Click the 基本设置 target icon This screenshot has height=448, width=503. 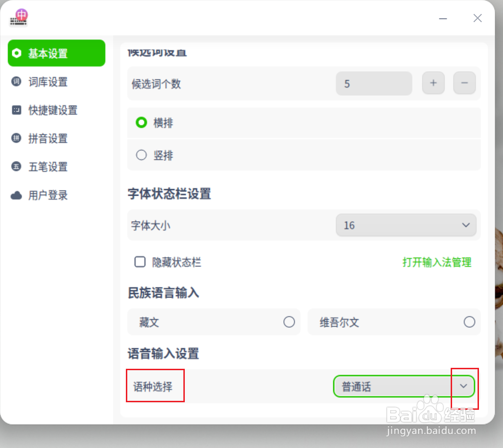coord(16,53)
